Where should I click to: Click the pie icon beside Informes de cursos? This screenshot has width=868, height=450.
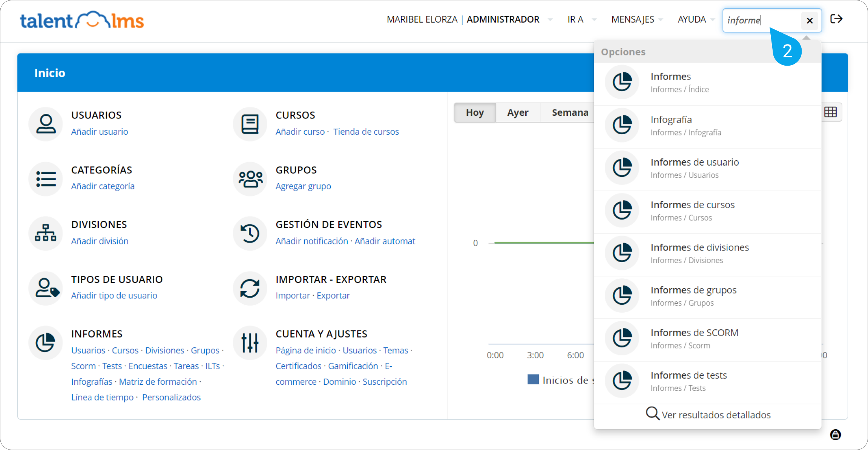[x=622, y=210]
